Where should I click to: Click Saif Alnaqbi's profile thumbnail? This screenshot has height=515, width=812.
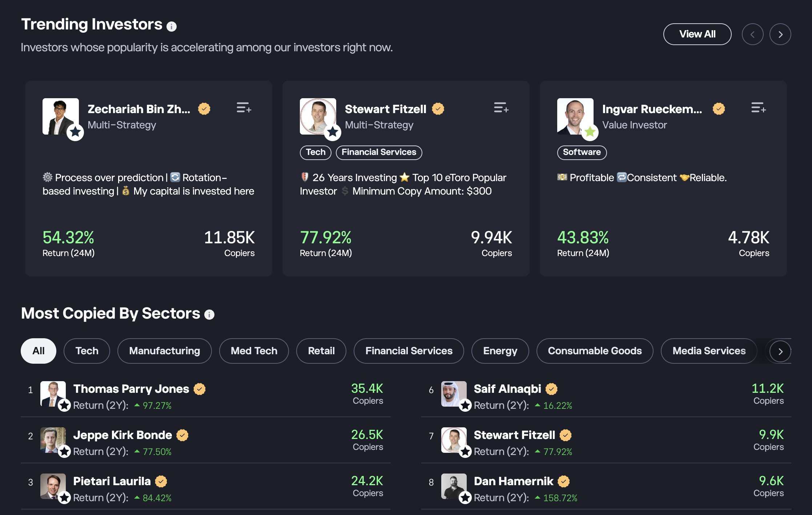point(454,394)
